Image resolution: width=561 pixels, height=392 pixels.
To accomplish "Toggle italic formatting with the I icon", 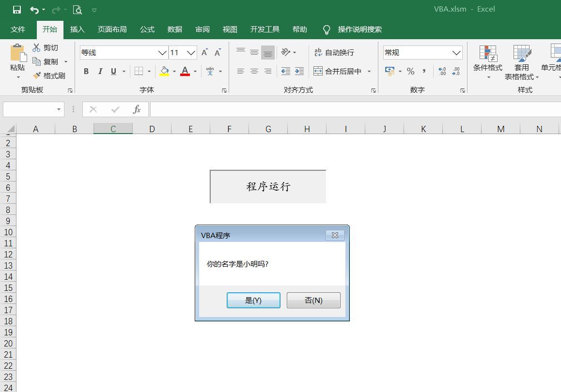I will (100, 71).
